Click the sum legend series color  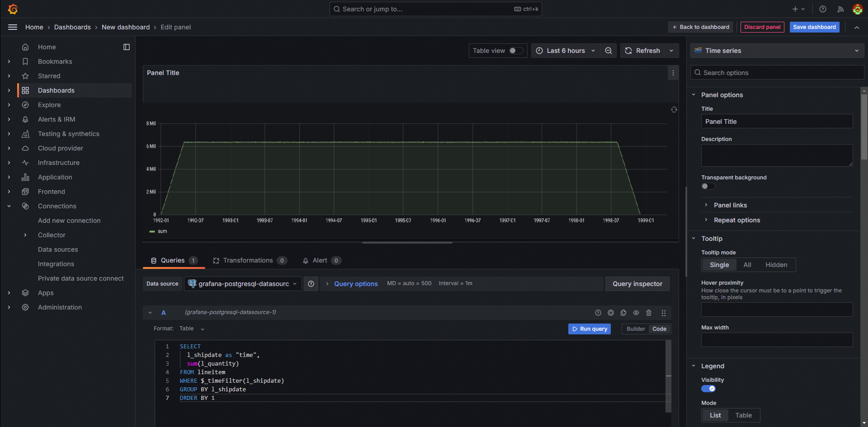(x=152, y=231)
